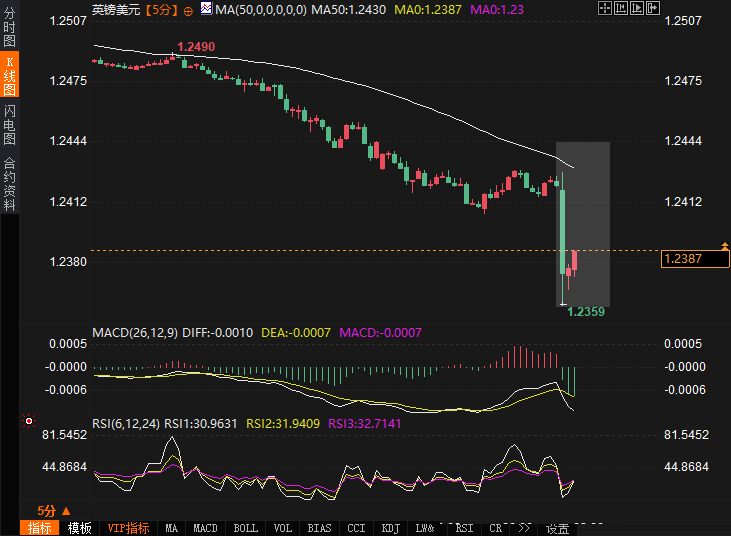The width and height of the screenshot is (731, 536).
Task: Click the DIFF:-0.0010 value
Action: (217, 333)
